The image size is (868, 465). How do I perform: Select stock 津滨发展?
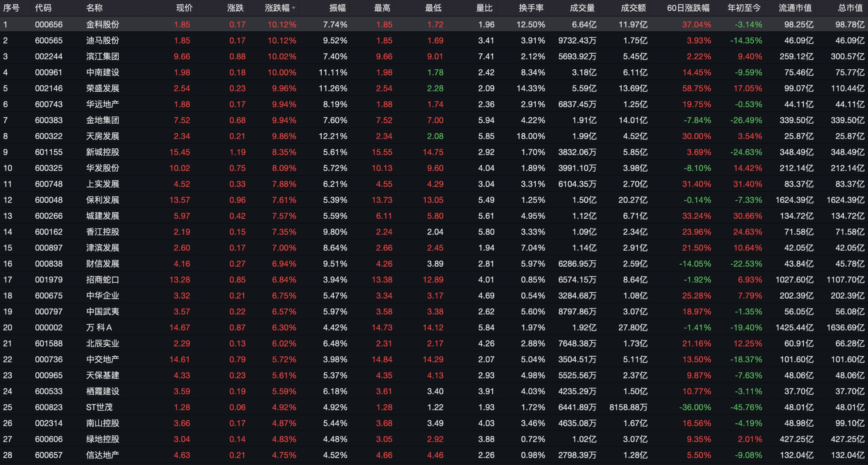pyautogui.click(x=102, y=248)
